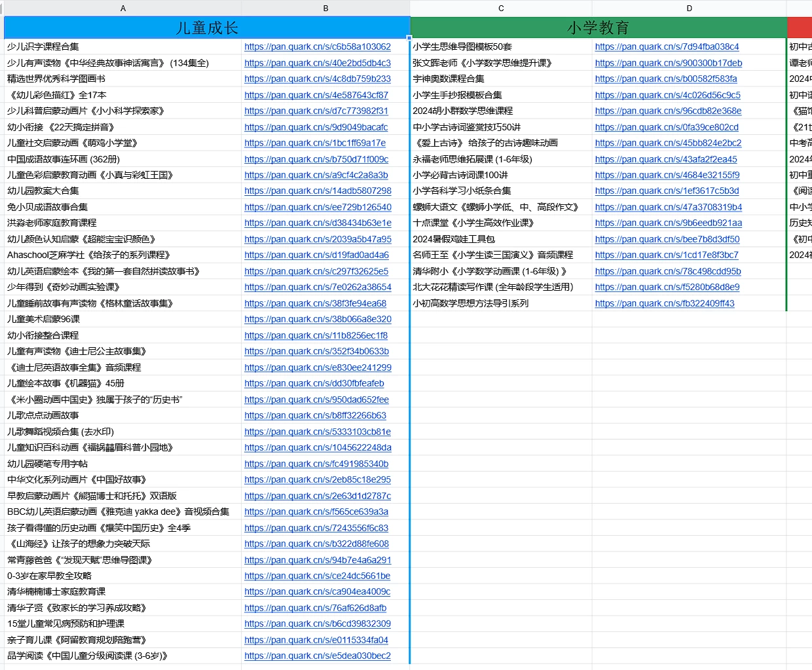Select the 少儿识字课程合集 cell
Image resolution: width=812 pixels, height=670 pixels.
coord(43,47)
